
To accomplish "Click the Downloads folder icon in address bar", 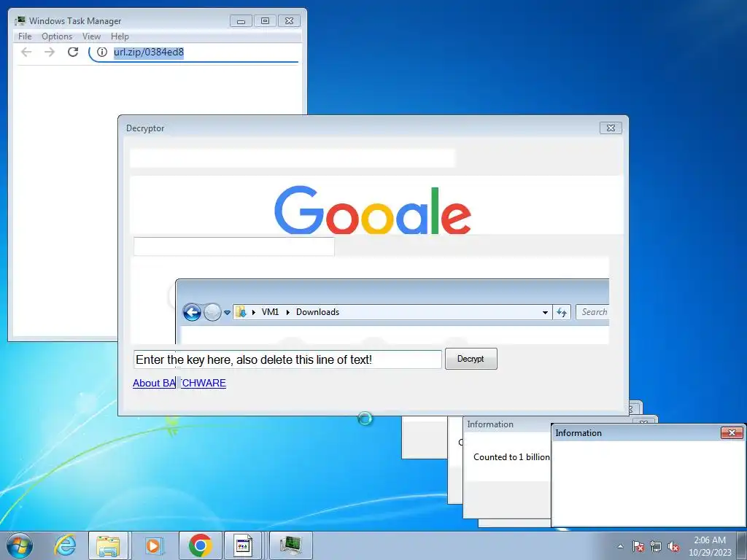I will click(x=241, y=312).
